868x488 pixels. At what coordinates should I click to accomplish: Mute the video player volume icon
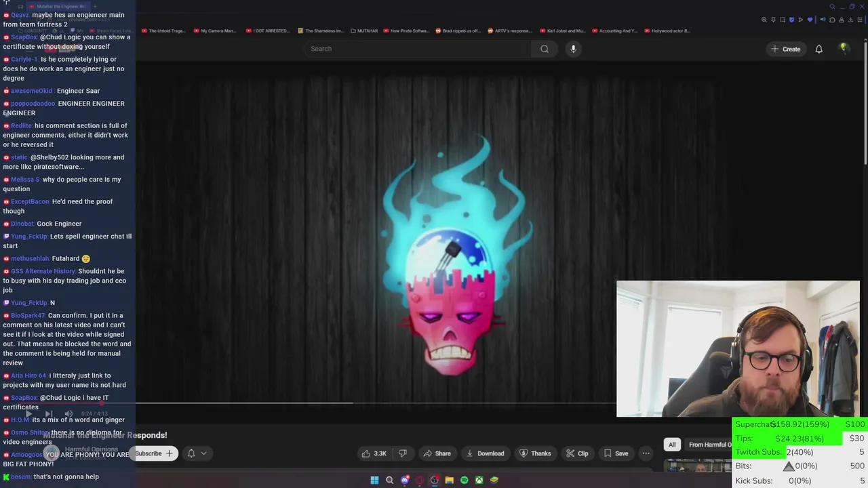[68, 414]
